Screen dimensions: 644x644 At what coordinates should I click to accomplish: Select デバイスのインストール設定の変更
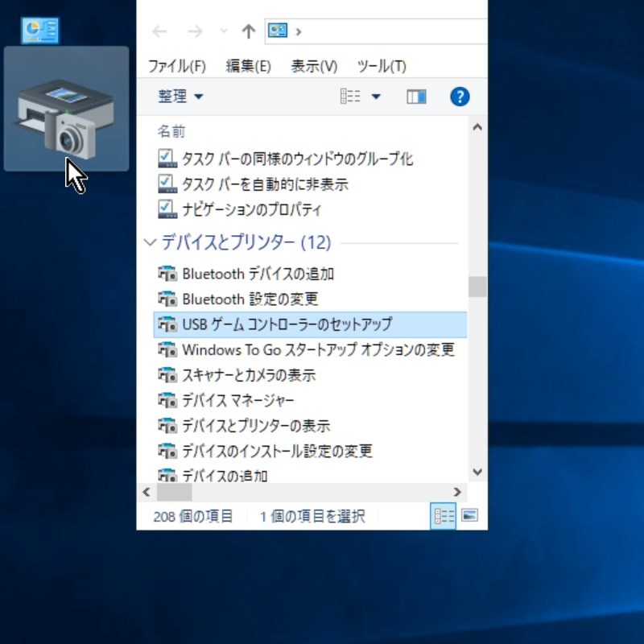click(277, 451)
